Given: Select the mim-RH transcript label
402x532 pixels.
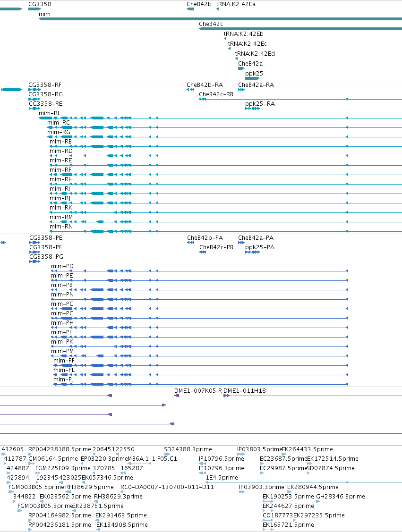Looking at the screenshot, I should tap(61, 179).
